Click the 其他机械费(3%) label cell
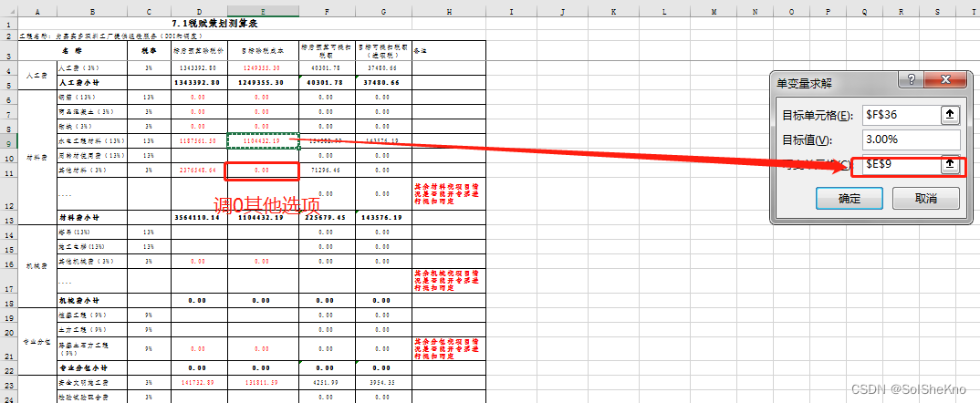 tap(91, 261)
